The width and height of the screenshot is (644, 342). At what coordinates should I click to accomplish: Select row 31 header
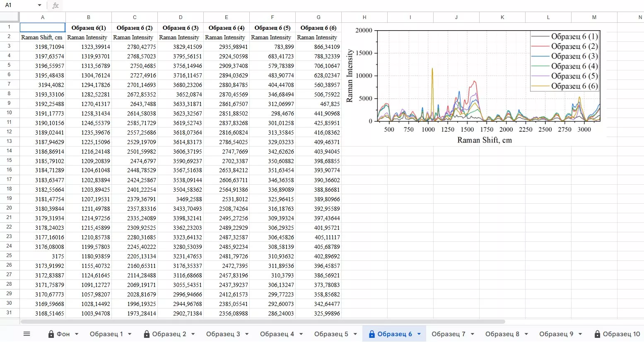point(9,313)
